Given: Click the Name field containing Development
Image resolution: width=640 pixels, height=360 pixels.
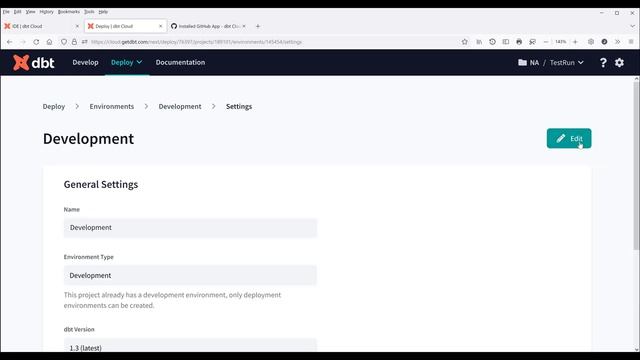Looking at the screenshot, I should tap(190, 228).
